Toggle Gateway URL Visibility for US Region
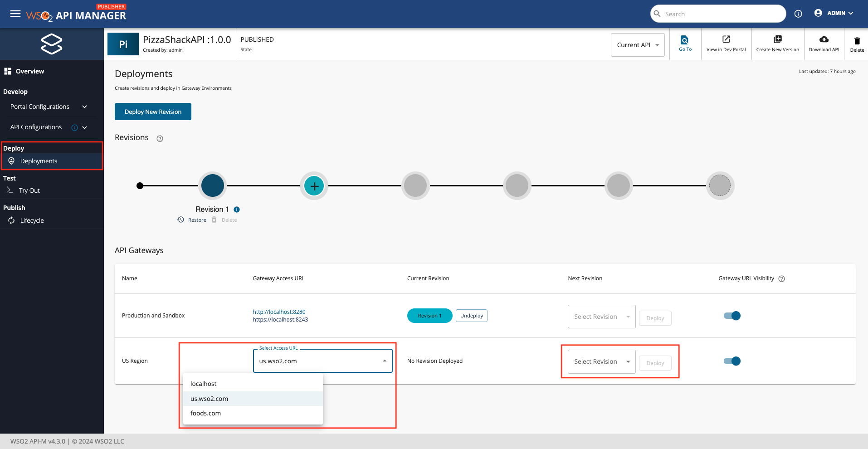Screen dimensions: 868x449 [732, 361]
